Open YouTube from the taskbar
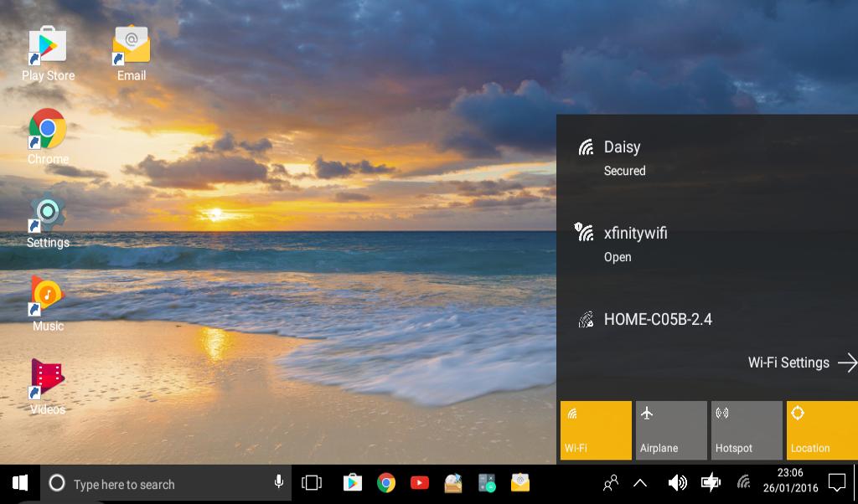858x504 pixels. coord(420,483)
